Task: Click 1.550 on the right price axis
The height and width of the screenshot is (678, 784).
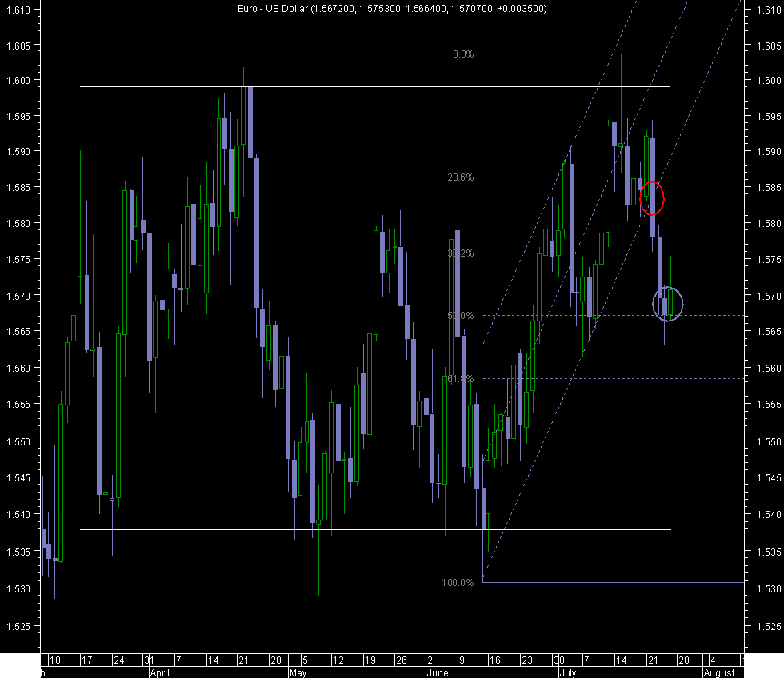Action: point(769,441)
